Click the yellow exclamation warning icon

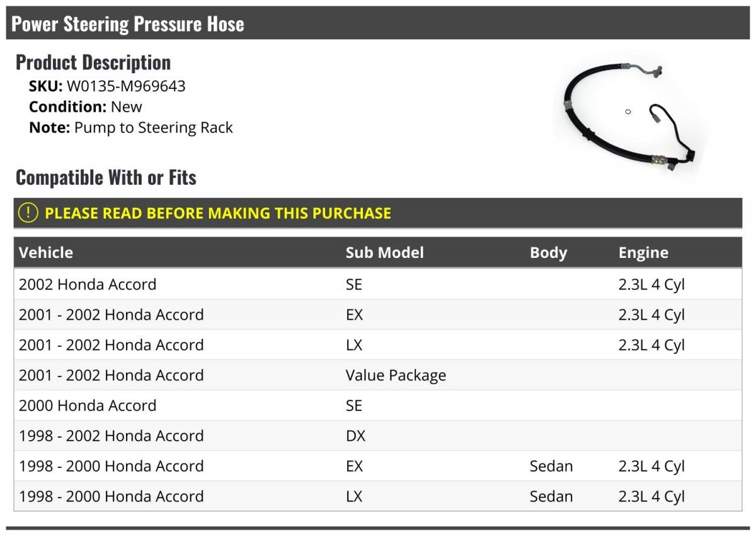coord(28,213)
